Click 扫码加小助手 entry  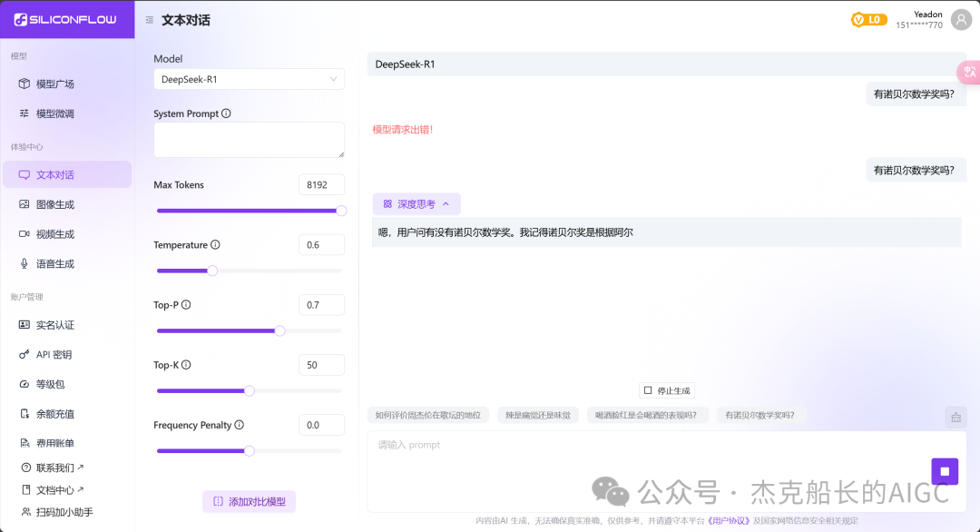tap(57, 512)
